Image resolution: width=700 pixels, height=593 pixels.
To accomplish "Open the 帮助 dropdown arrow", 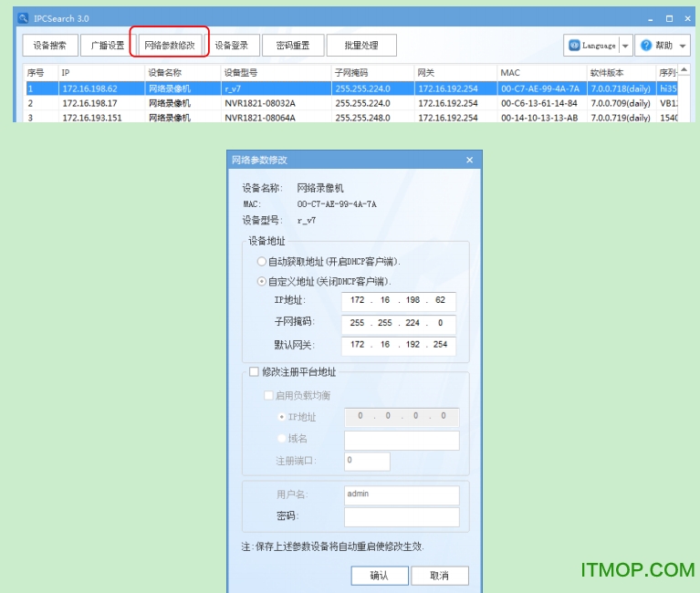I will pos(682,46).
